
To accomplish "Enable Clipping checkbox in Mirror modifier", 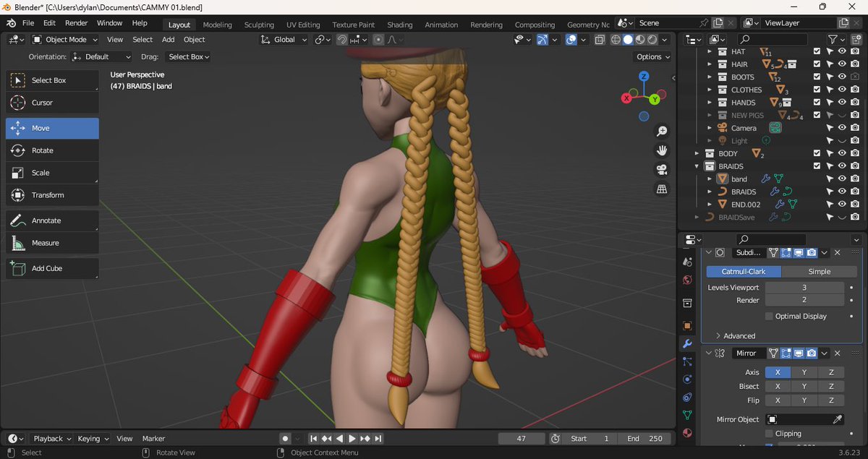I will coord(769,434).
